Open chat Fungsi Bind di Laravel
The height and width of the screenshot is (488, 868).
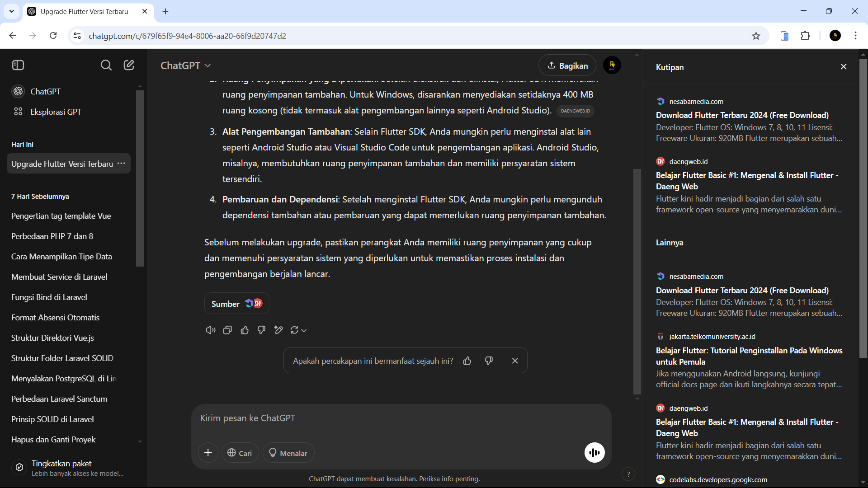(x=69, y=297)
